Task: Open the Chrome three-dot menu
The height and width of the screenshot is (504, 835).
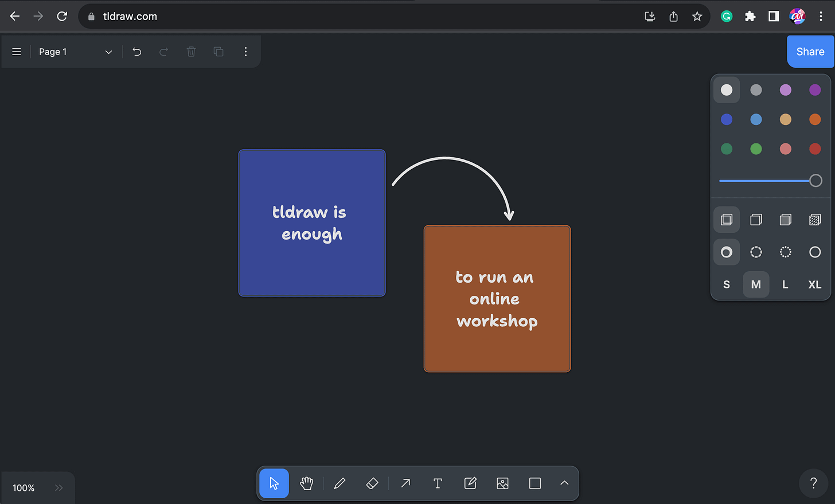Action: [821, 16]
